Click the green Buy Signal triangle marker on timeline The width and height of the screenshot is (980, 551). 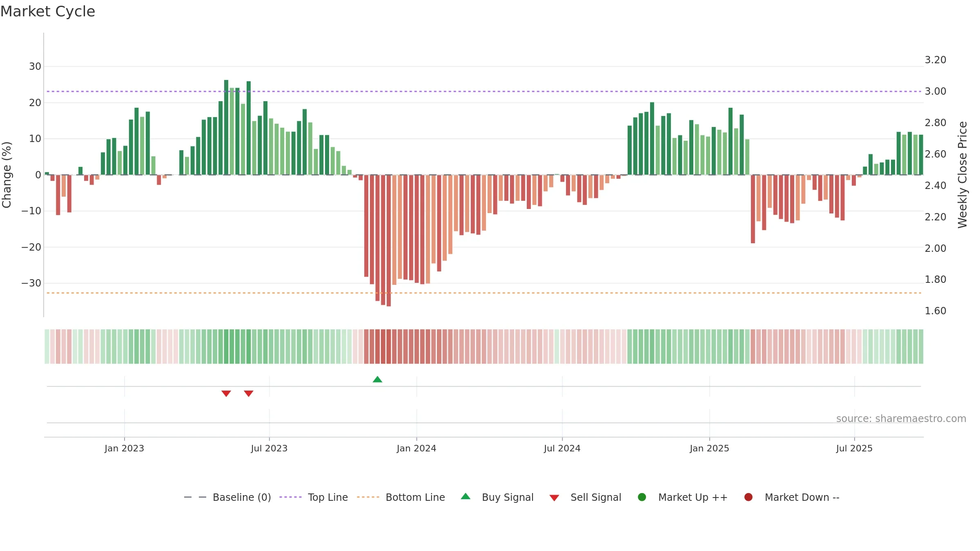click(377, 380)
